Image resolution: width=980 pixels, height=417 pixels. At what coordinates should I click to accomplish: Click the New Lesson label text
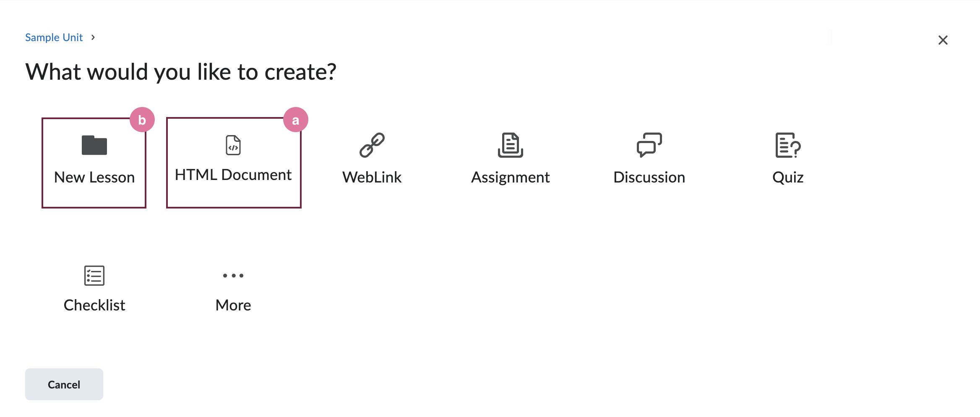pyautogui.click(x=94, y=177)
